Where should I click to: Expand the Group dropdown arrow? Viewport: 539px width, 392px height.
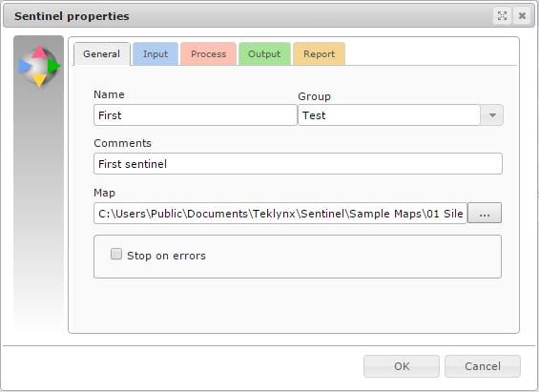click(x=492, y=115)
